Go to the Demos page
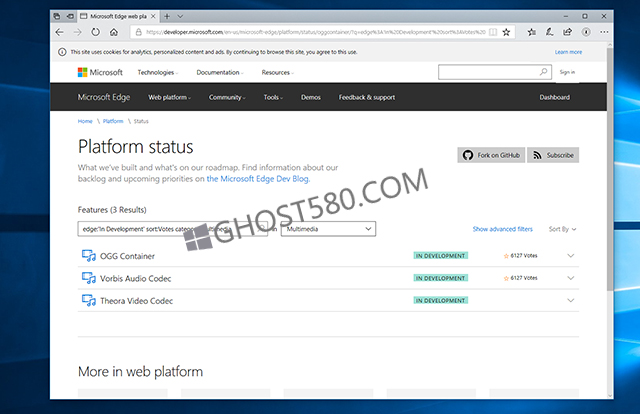 click(311, 97)
